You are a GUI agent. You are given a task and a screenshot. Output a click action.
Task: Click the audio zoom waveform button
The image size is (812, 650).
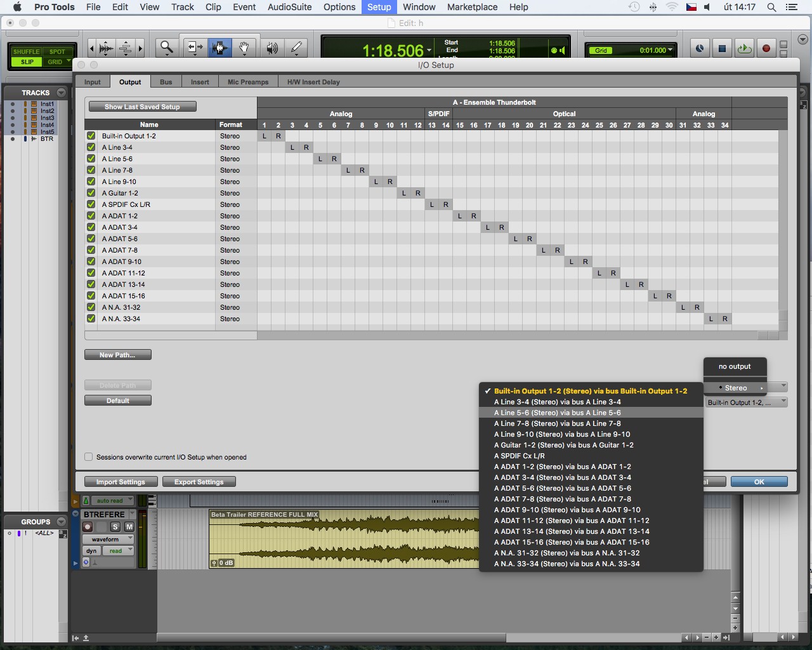[x=107, y=48]
